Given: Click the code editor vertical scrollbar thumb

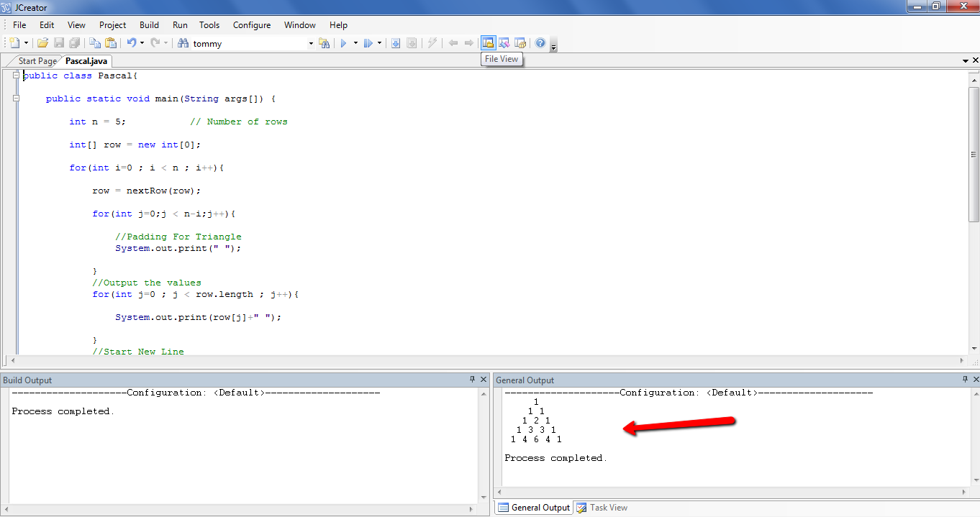Looking at the screenshot, I should point(974,154).
